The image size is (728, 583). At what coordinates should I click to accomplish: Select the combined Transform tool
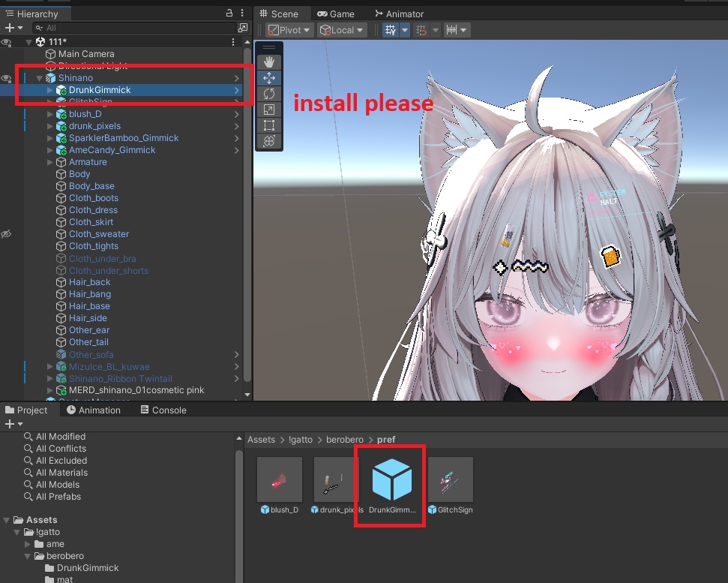click(269, 141)
